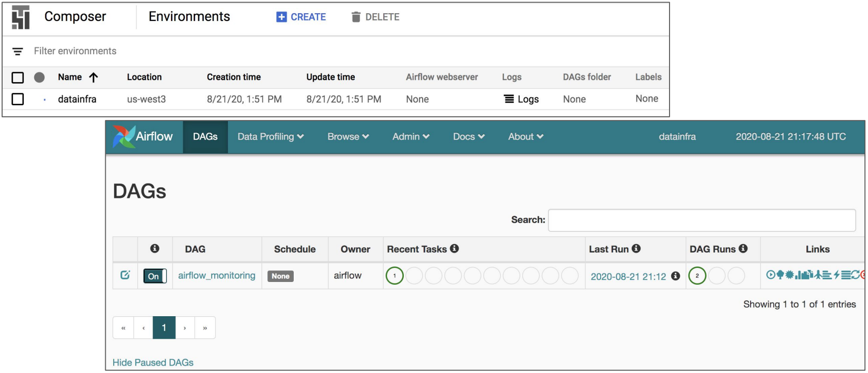
Task: Expand the Browse menu
Action: tap(348, 137)
